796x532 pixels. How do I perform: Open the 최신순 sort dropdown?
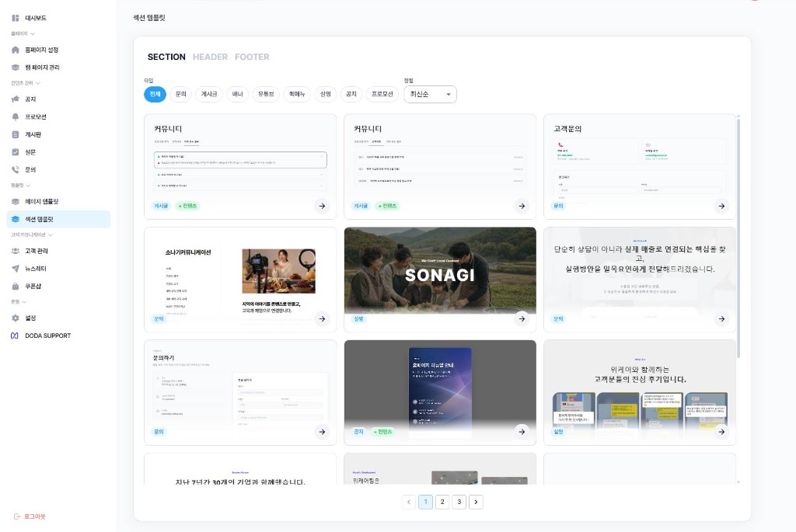430,94
